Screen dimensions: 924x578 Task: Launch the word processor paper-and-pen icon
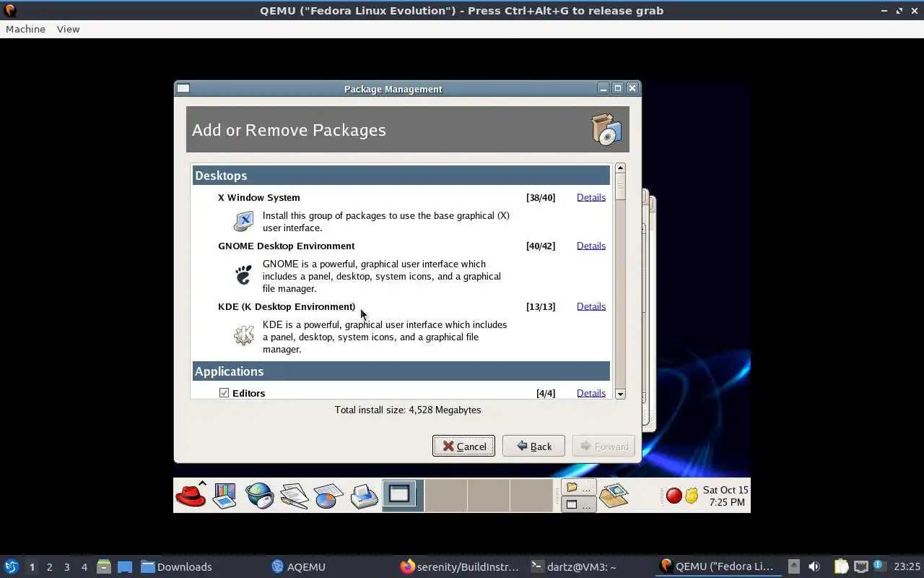point(294,496)
